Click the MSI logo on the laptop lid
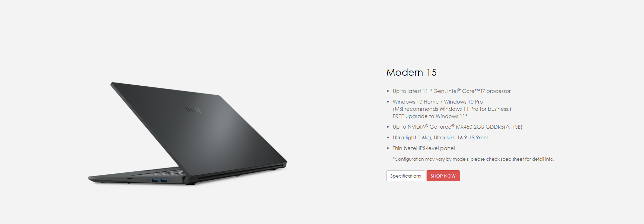 pos(193,110)
